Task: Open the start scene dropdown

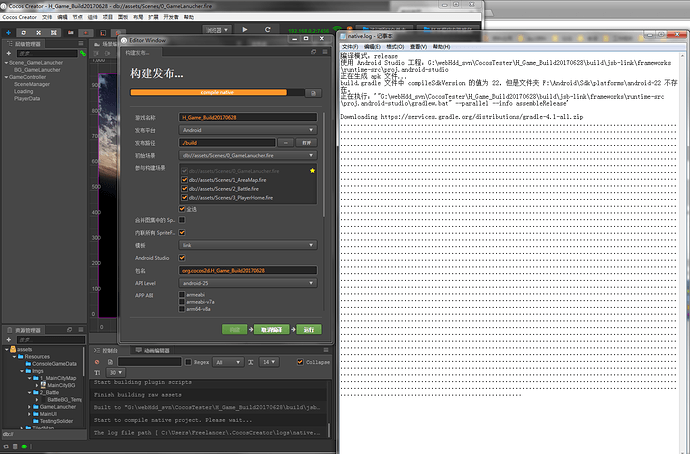Action: tap(248, 155)
